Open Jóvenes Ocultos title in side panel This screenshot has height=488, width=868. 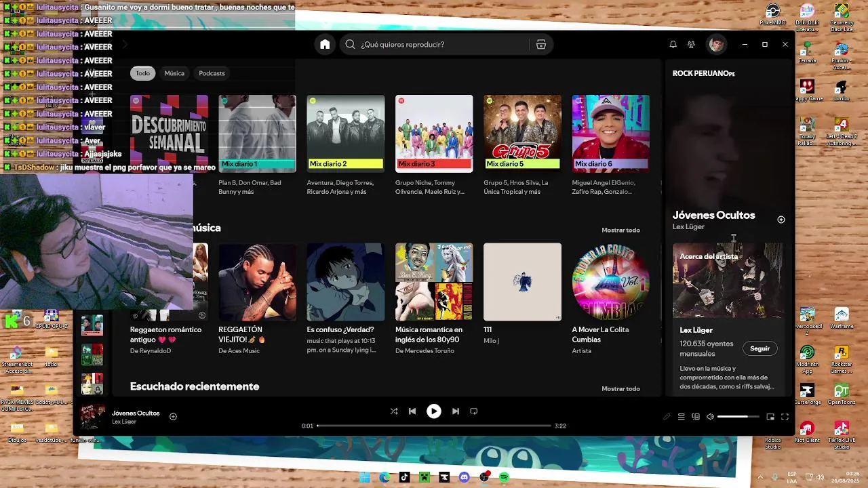coord(713,215)
